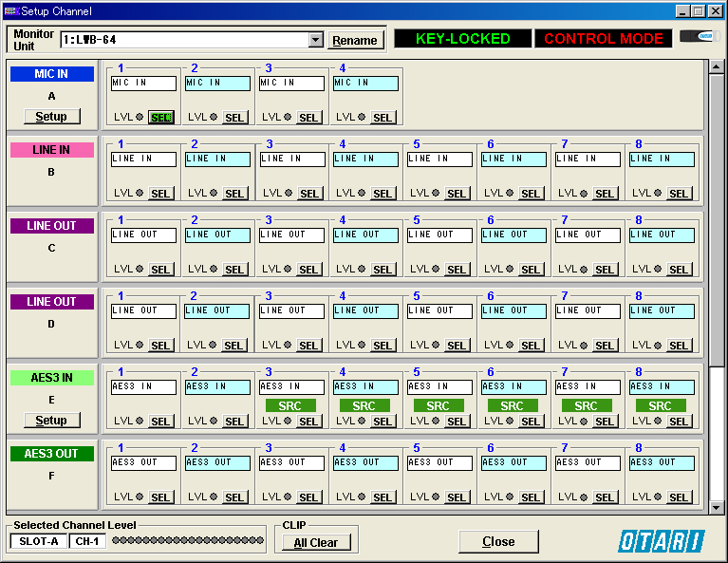
Task: Click the CH-1 readout
Action: [87, 541]
